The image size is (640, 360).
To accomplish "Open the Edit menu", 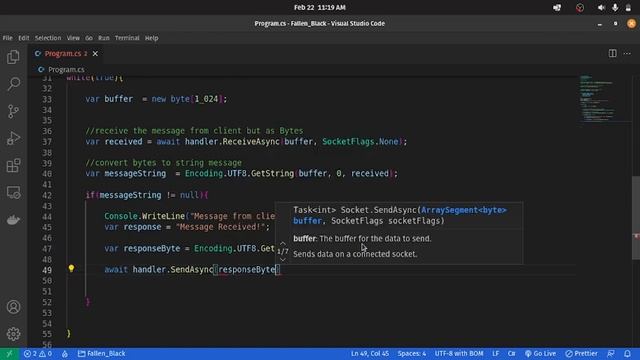I will coord(24,38).
